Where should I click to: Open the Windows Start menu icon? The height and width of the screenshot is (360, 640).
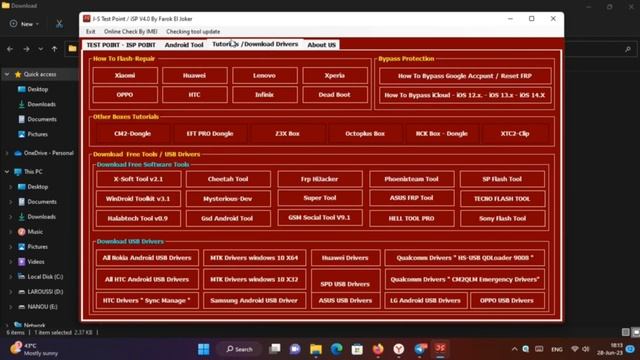point(204,349)
